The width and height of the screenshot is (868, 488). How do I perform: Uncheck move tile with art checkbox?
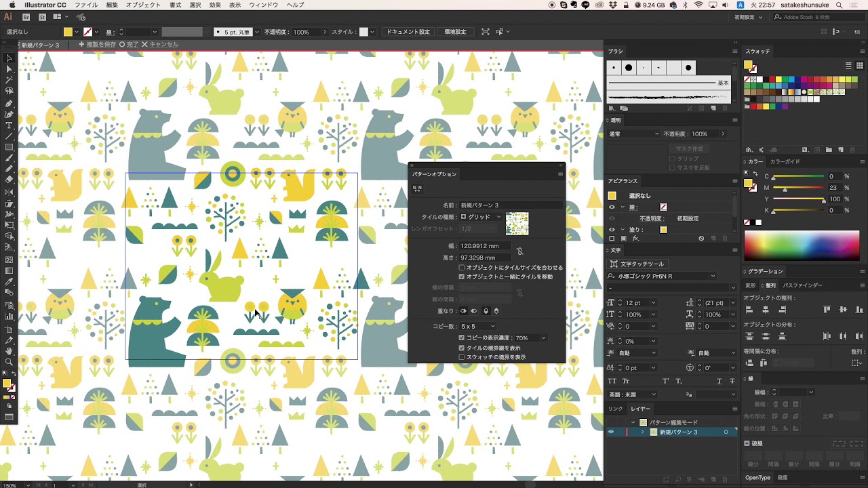(x=462, y=277)
